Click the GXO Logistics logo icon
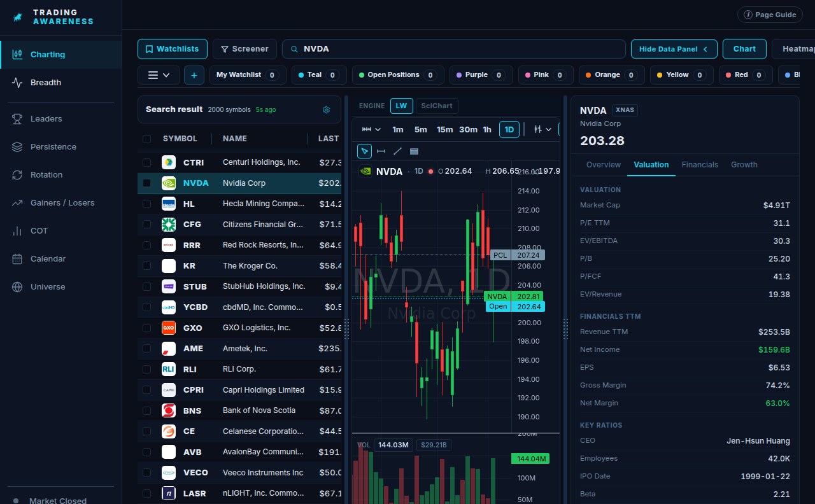Image resolution: width=815 pixels, height=504 pixels. 169,328
